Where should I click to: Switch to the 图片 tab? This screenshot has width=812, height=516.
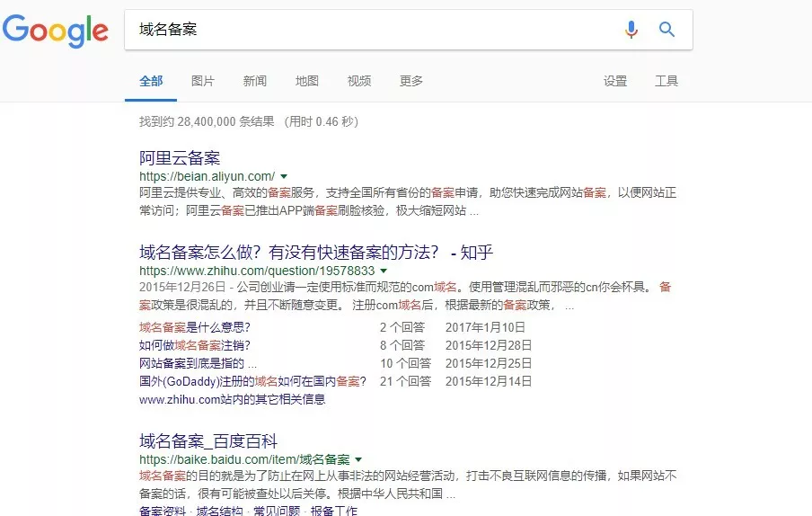click(202, 81)
